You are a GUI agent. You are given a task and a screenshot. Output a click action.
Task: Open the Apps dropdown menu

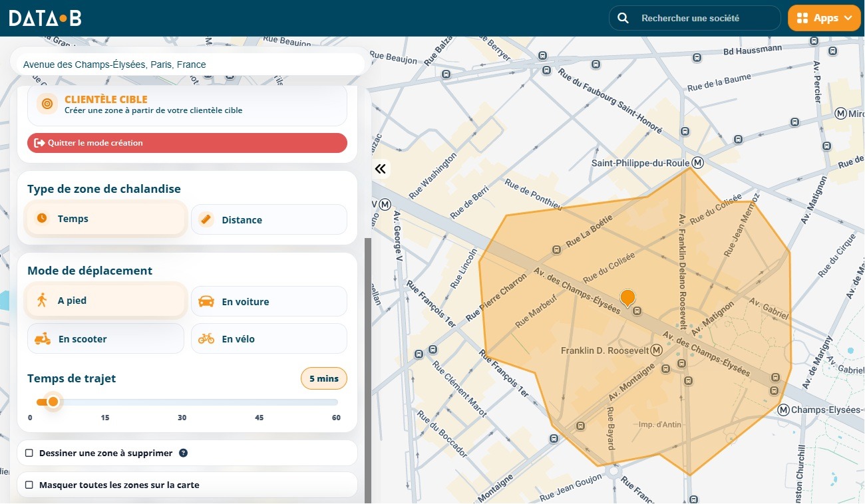(824, 18)
